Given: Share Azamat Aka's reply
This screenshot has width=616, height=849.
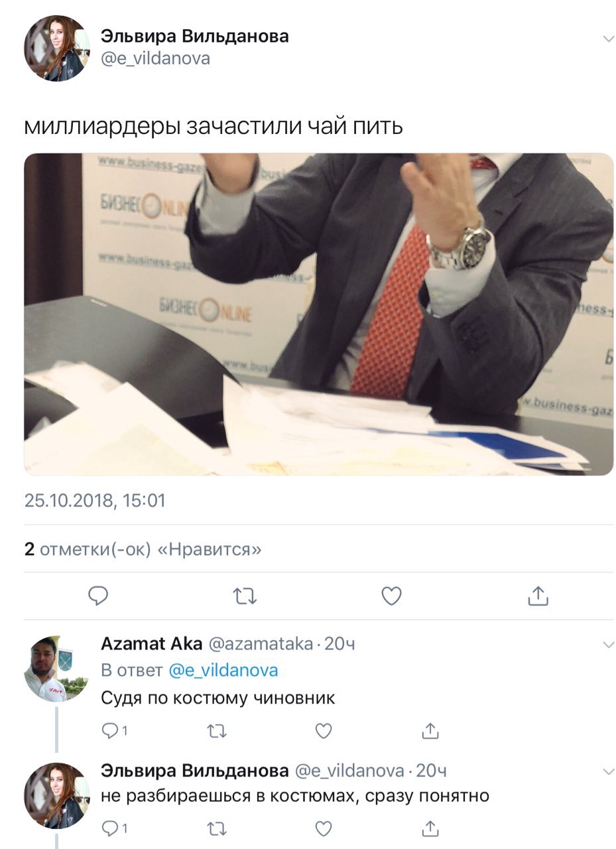Looking at the screenshot, I should pyautogui.click(x=430, y=731).
